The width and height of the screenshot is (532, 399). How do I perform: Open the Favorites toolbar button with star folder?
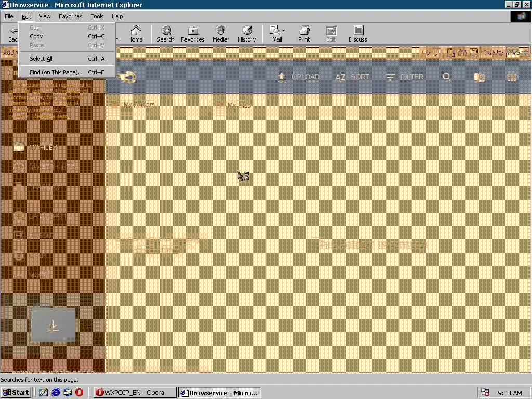(x=192, y=34)
